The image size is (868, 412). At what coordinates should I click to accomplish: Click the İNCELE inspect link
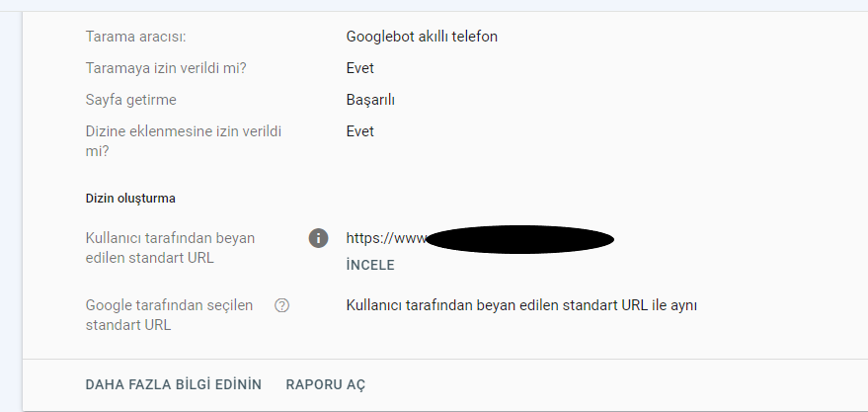[x=370, y=265]
